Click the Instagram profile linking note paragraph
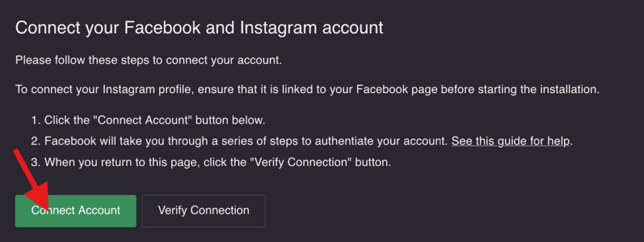 pos(308,89)
